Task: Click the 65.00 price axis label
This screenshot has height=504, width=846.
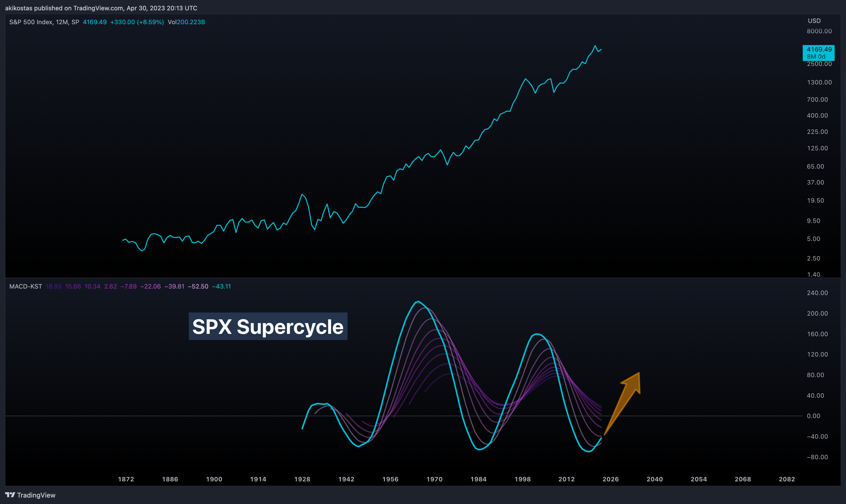Action: pyautogui.click(x=815, y=167)
